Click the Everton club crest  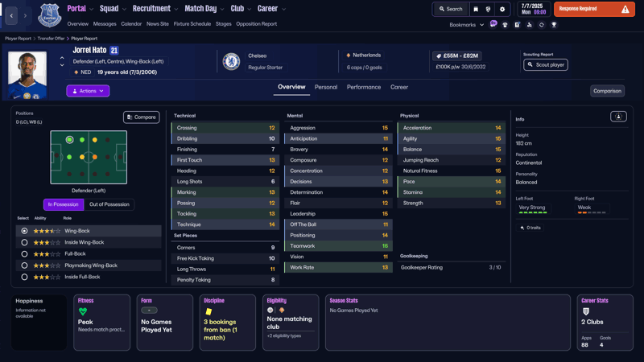click(x=50, y=15)
